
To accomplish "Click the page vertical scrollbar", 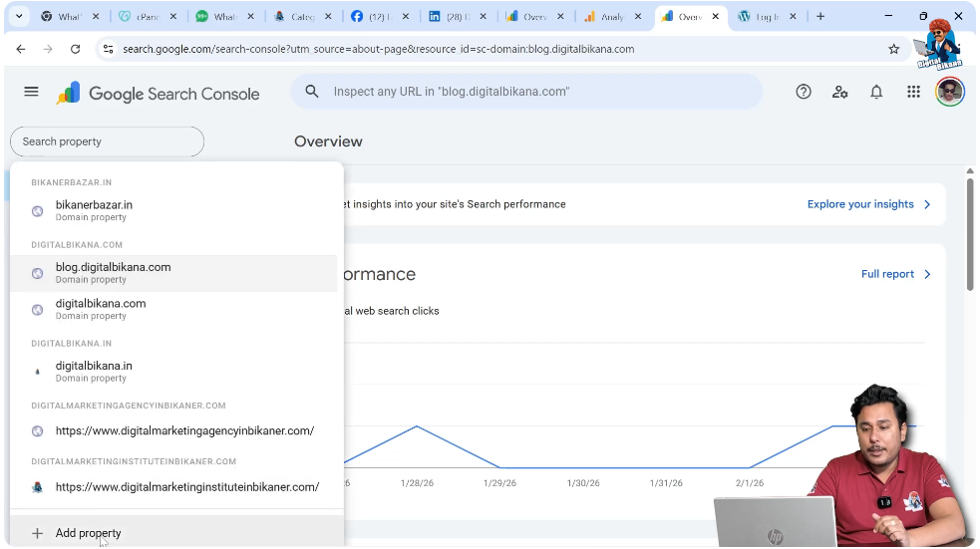I will click(970, 234).
